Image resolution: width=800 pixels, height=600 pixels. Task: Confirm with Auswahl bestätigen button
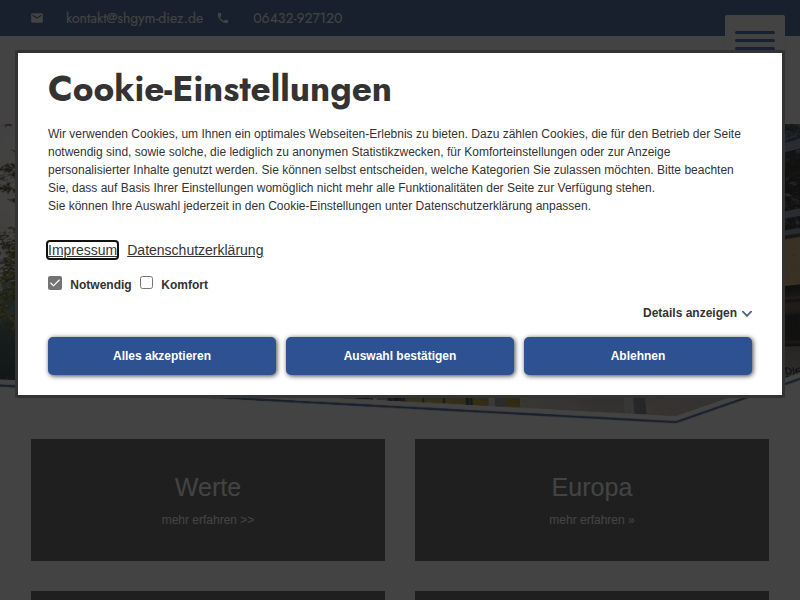tap(400, 356)
